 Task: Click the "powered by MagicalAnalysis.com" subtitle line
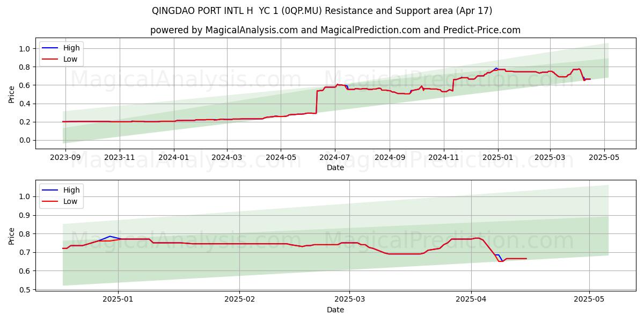335,30
